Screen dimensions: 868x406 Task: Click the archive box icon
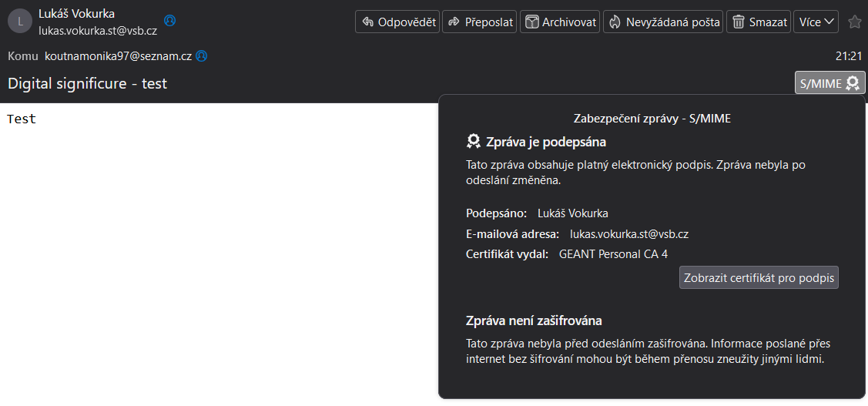(x=532, y=22)
